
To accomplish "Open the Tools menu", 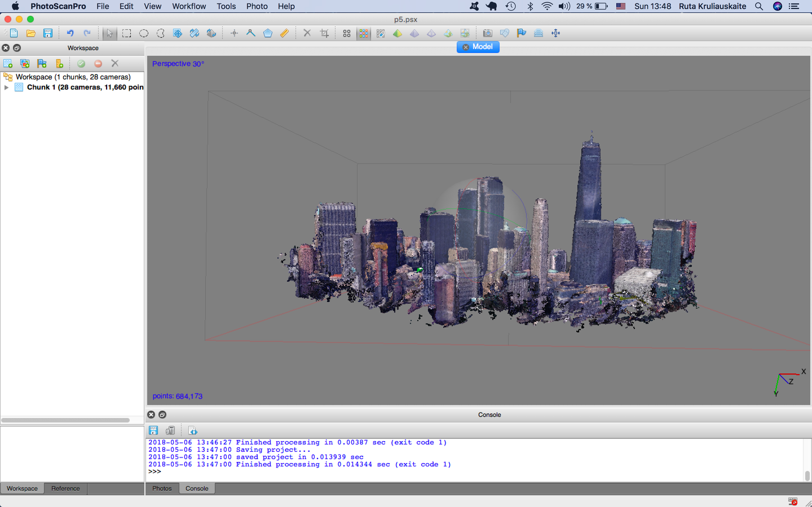I will click(226, 6).
